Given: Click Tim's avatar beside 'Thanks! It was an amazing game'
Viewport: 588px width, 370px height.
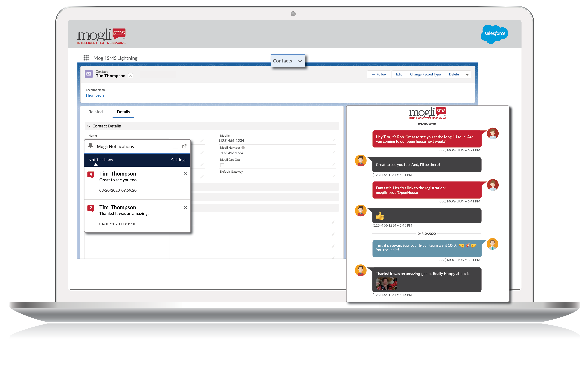Looking at the screenshot, I should tap(360, 270).
